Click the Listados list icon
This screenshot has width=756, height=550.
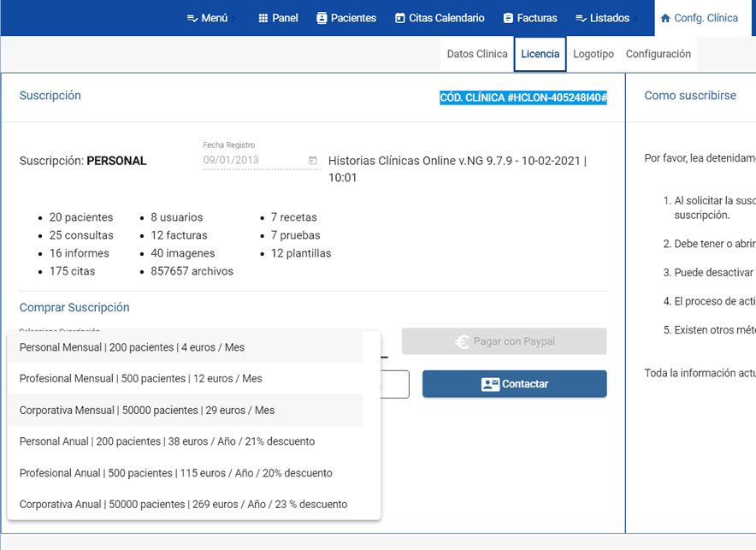(x=581, y=18)
